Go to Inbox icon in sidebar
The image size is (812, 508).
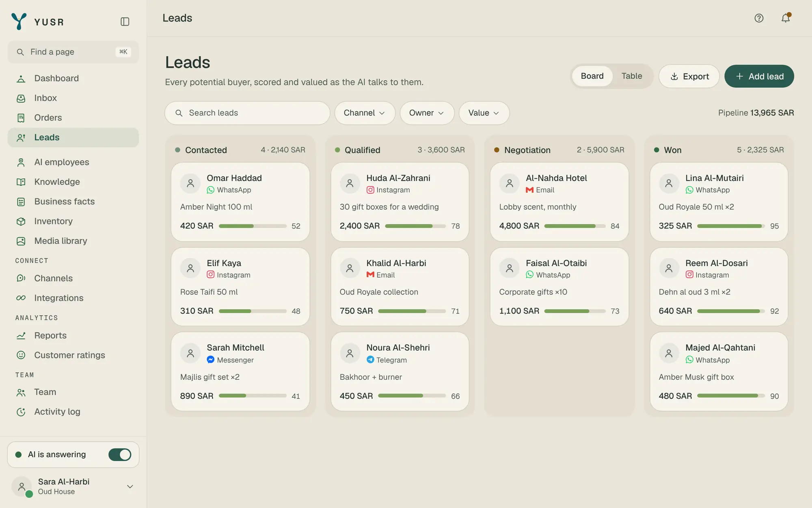coord(21,98)
